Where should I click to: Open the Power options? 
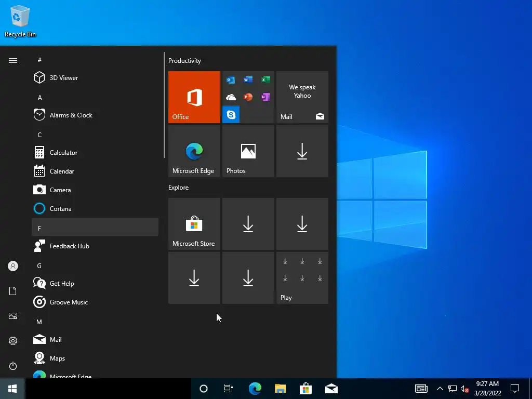13,366
